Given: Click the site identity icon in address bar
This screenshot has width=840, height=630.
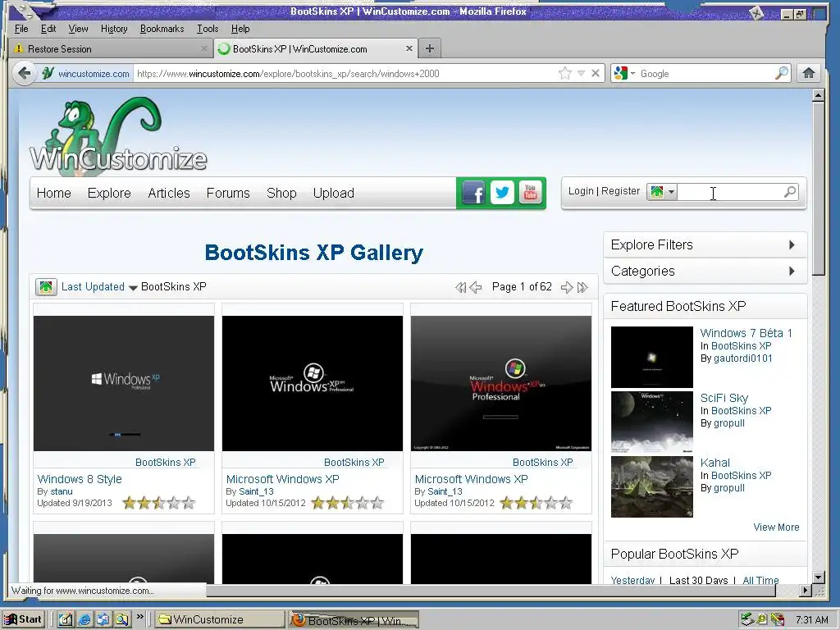Looking at the screenshot, I should coord(48,73).
